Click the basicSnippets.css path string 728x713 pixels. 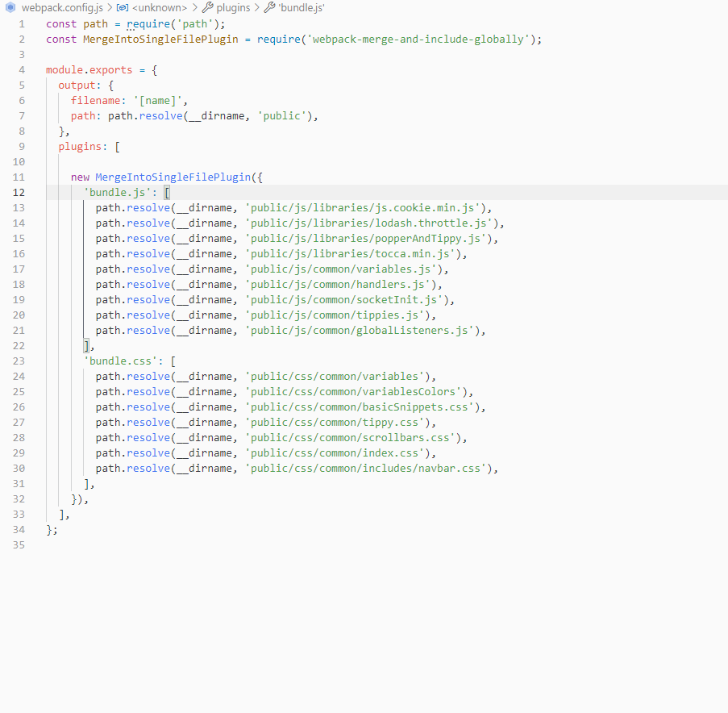click(360, 407)
